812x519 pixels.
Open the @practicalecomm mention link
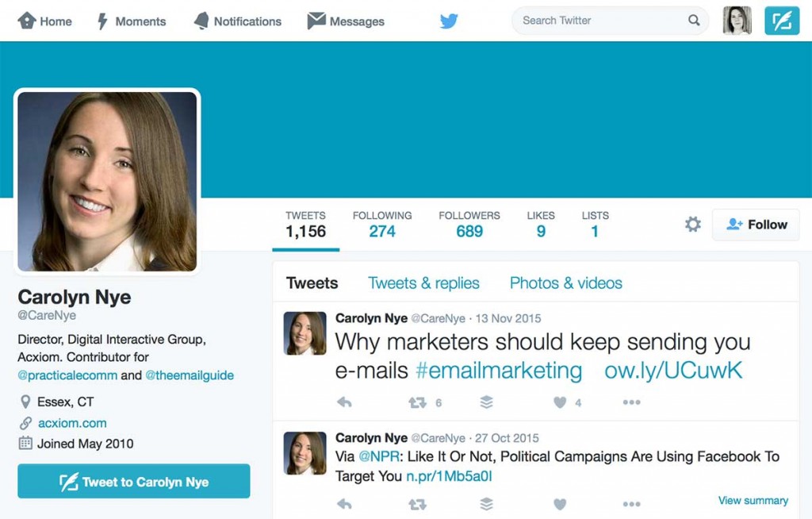(67, 375)
